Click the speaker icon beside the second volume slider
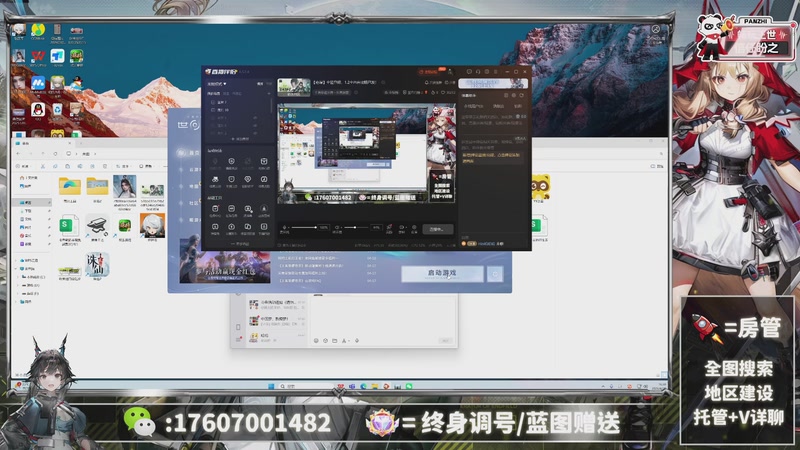Image resolution: width=800 pixels, height=450 pixels. [x=335, y=228]
